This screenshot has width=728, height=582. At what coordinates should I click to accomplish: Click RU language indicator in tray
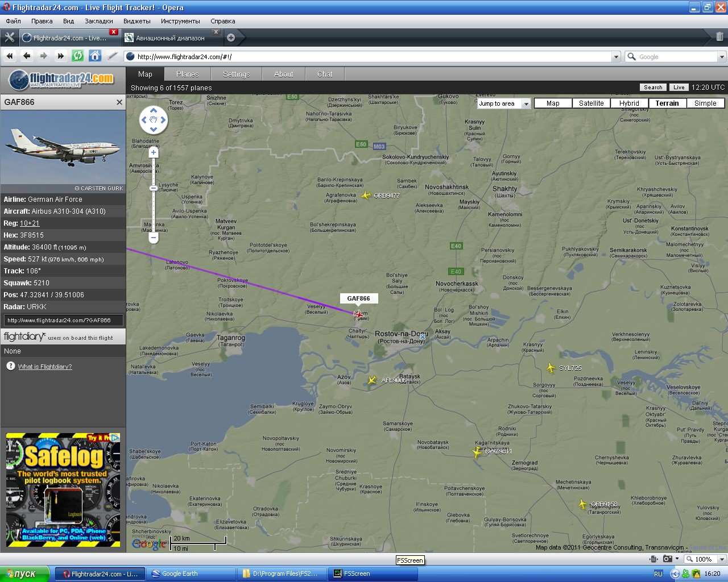[x=658, y=573]
